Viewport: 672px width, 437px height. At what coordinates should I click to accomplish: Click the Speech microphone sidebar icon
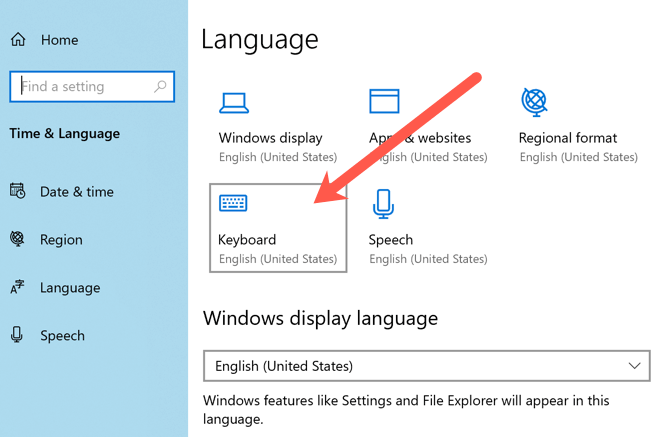tap(17, 335)
